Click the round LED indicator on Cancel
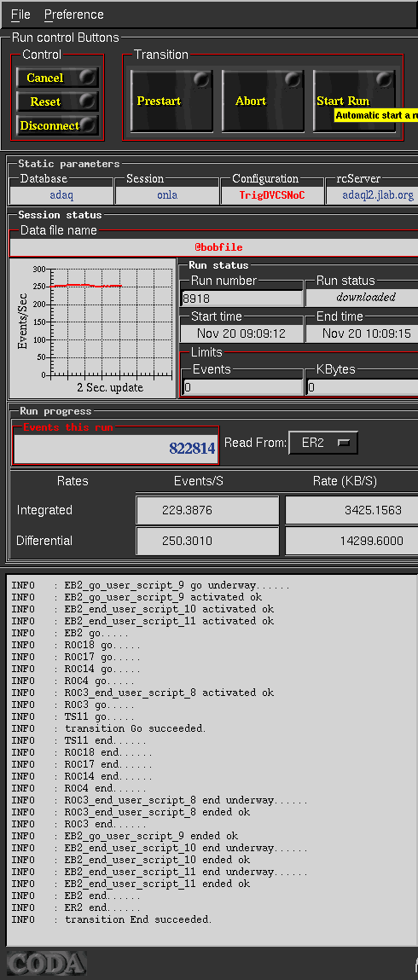The height and width of the screenshot is (980, 418). pos(88,77)
